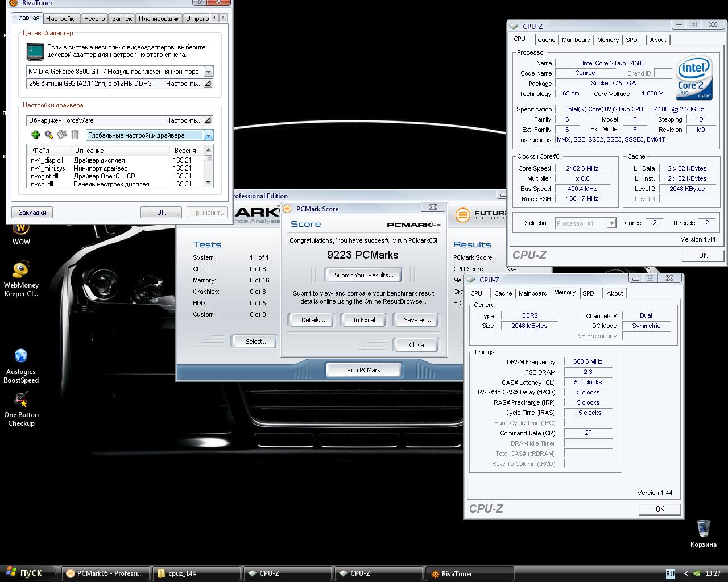The height and width of the screenshot is (582, 728).
Task: Click the magnifier icon in RivaTuner driver settings
Action: point(49,135)
